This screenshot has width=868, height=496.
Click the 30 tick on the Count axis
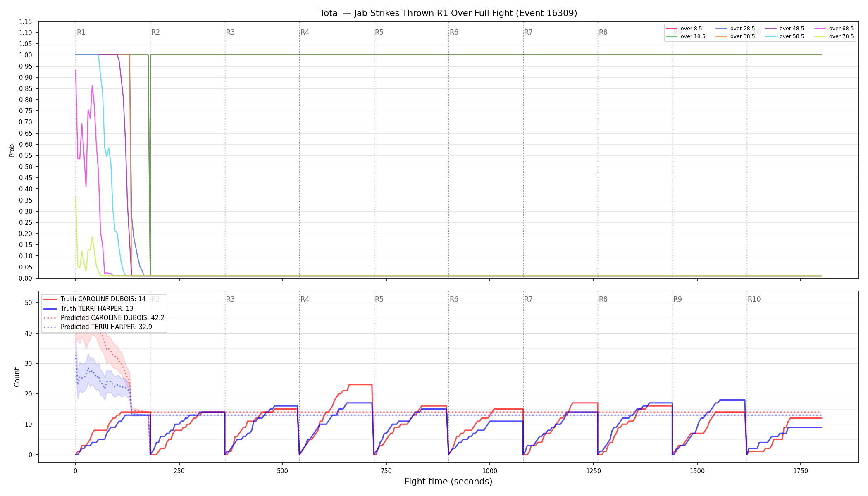[x=29, y=364]
